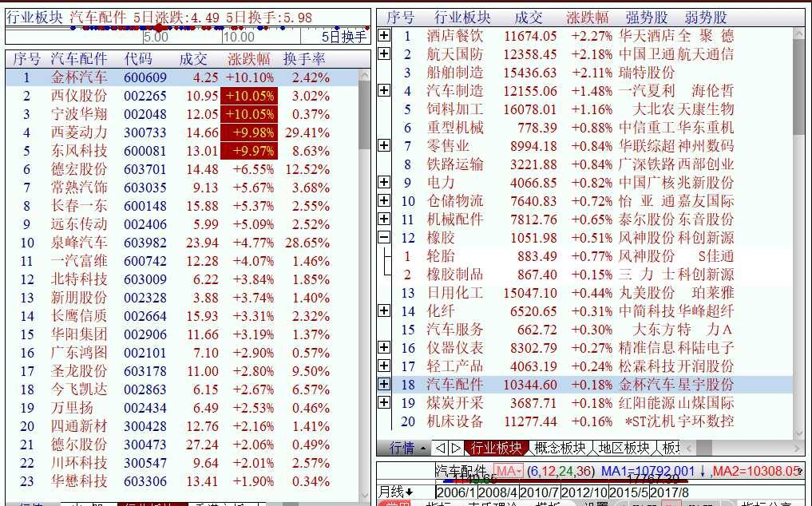
Task: Select the 常熟汽饰 stock row
Action: click(x=182, y=188)
